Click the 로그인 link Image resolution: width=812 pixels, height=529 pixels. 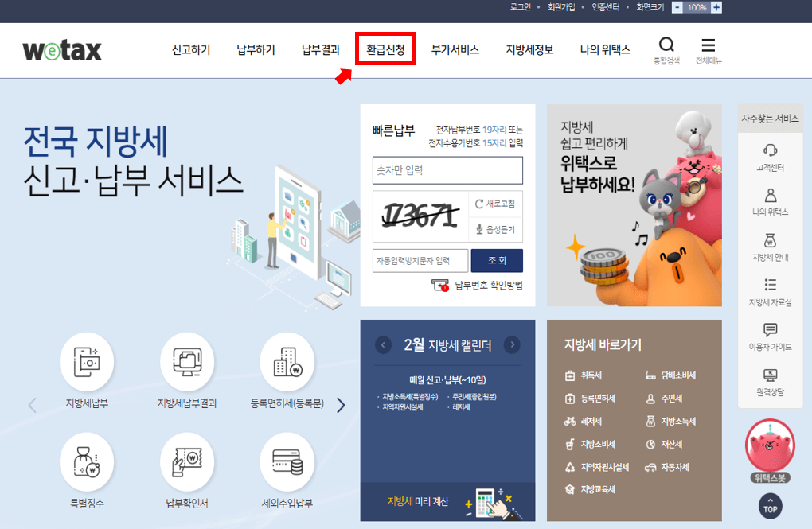coord(518,6)
